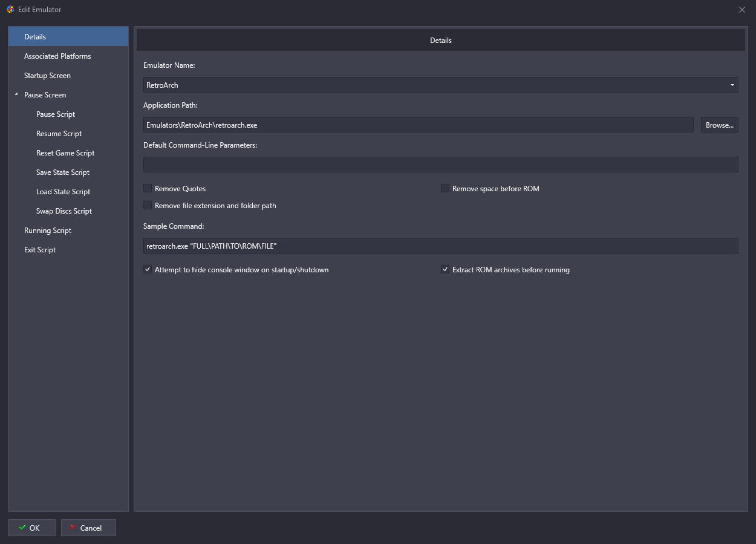This screenshot has height=544, width=756.
Task: Open the Emulator Name dropdown arrow
Action: 732,85
